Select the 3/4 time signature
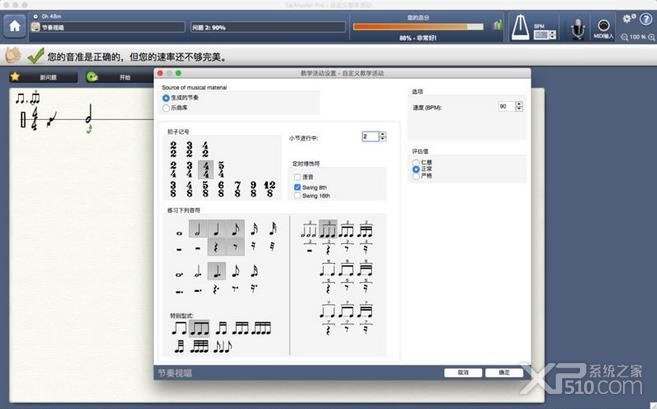The height and width of the screenshot is (409, 657). pos(189,169)
